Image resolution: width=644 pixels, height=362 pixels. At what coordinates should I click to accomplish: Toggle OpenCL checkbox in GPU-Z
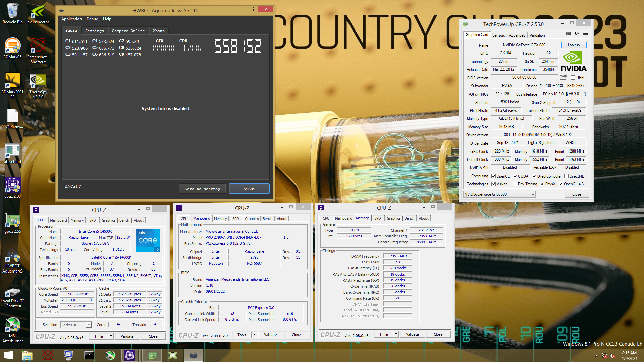(494, 176)
